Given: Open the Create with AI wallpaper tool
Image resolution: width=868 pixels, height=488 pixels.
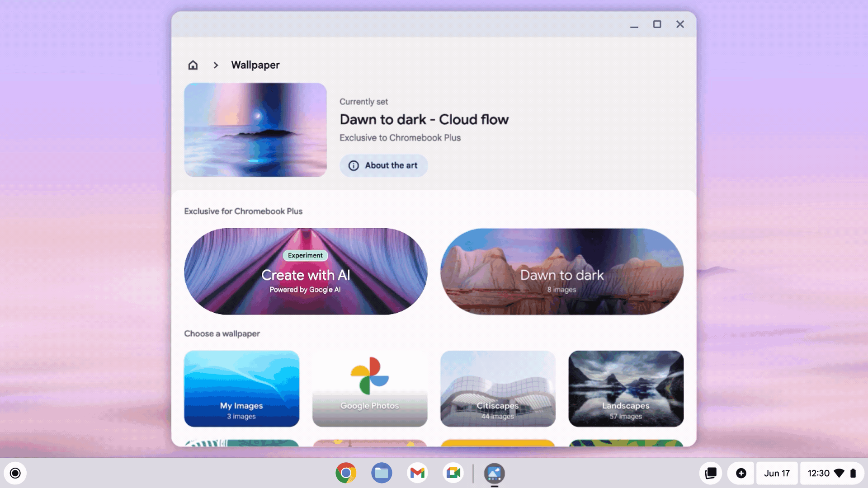Looking at the screenshot, I should click(x=305, y=271).
